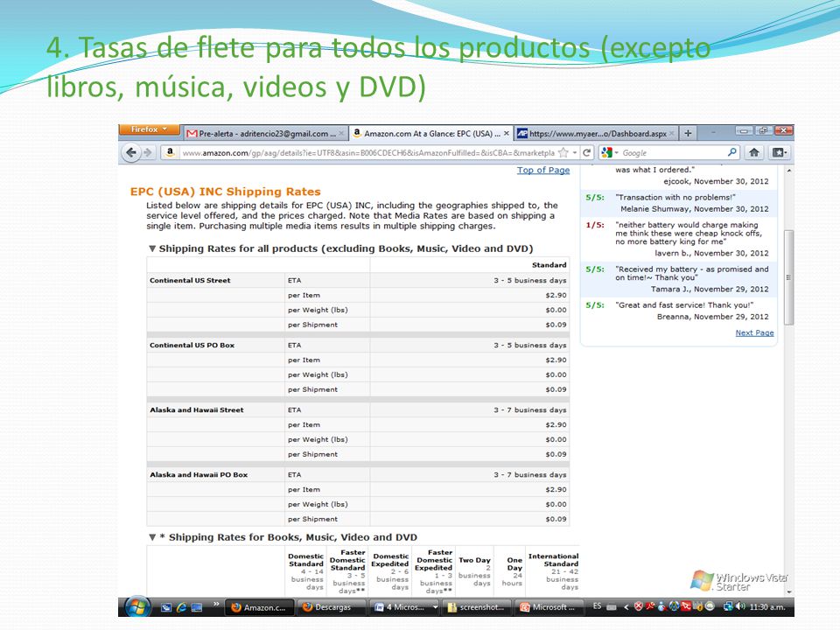Reload the page with refresh icon

(x=586, y=152)
